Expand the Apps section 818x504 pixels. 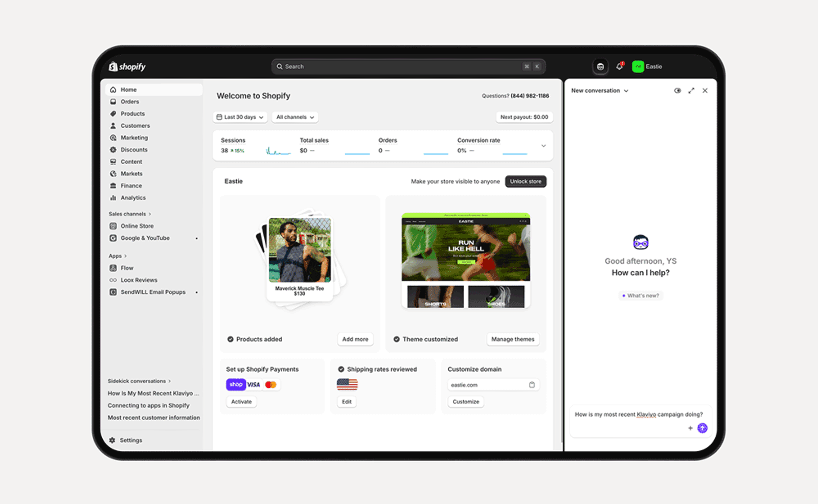pyautogui.click(x=118, y=256)
